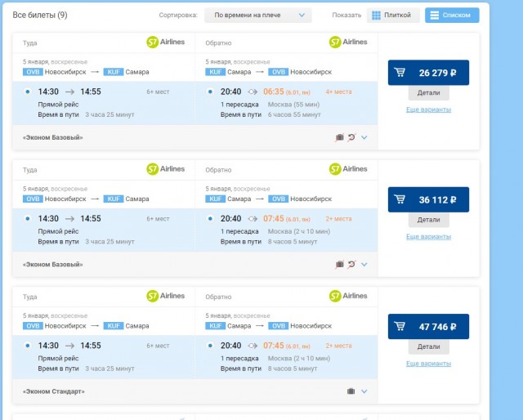Click no-refund icon in first ticket card
The width and height of the screenshot is (523, 420).
[x=351, y=137]
